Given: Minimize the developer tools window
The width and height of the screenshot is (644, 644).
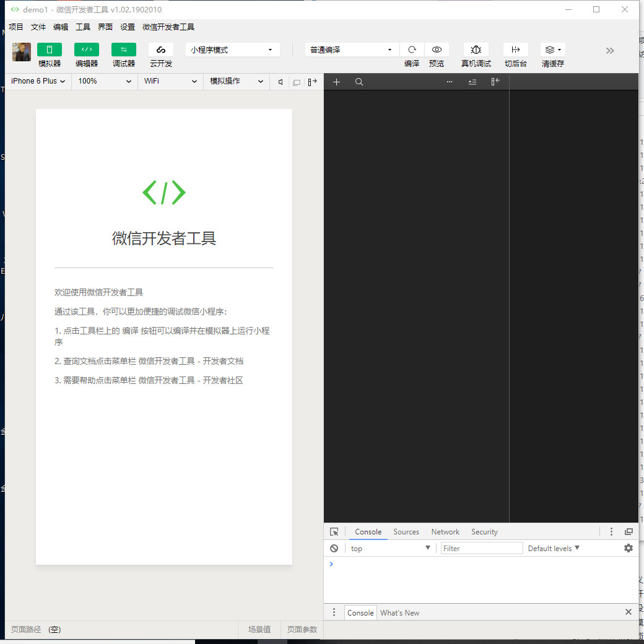Looking at the screenshot, I should click(x=568, y=9).
